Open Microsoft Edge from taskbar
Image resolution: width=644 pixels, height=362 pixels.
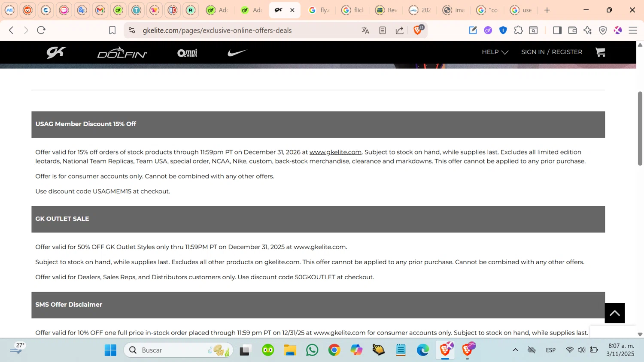(423, 350)
